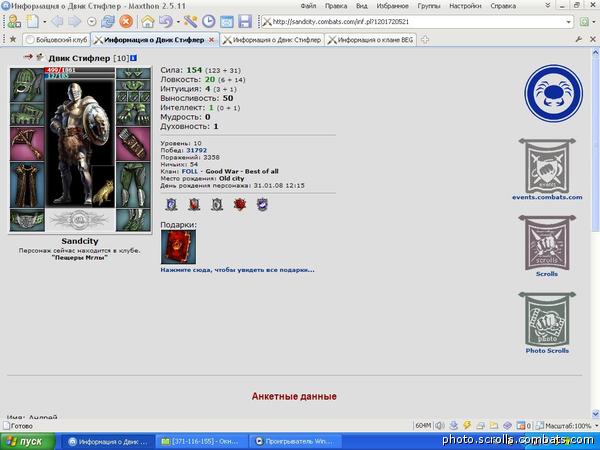Open the Настройки menu
The width and height of the screenshot is (600, 450).
465,6
